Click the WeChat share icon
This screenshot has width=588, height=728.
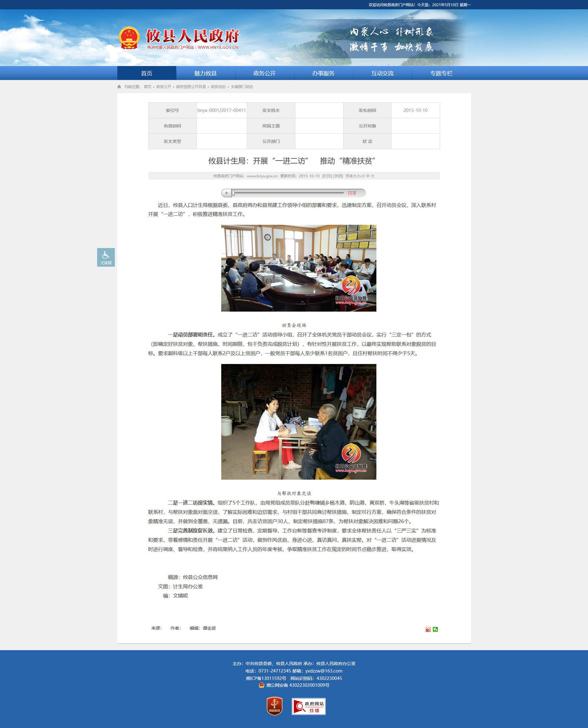click(435, 629)
